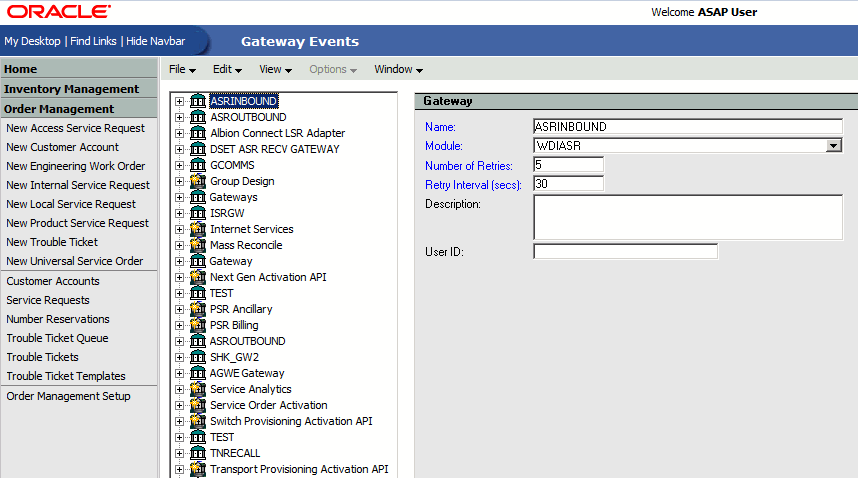Screen dimensions: 858x478
Task: Click the User ID field
Action: (625, 252)
